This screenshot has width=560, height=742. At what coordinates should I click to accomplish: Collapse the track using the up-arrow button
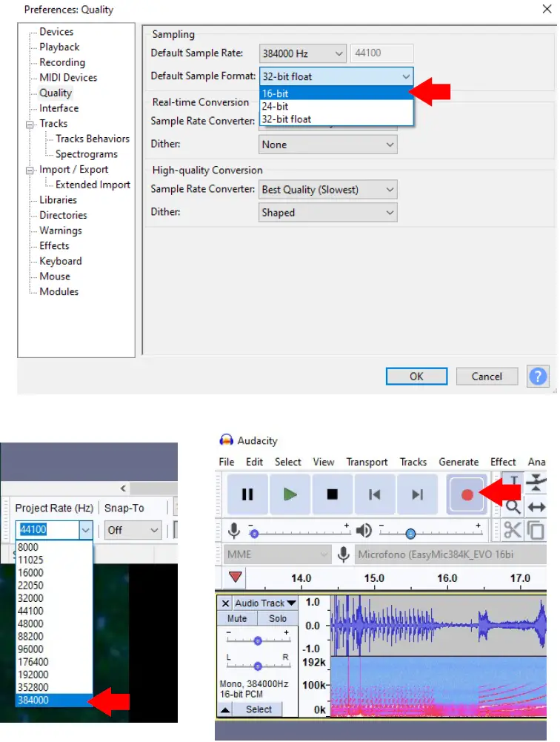pyautogui.click(x=226, y=709)
